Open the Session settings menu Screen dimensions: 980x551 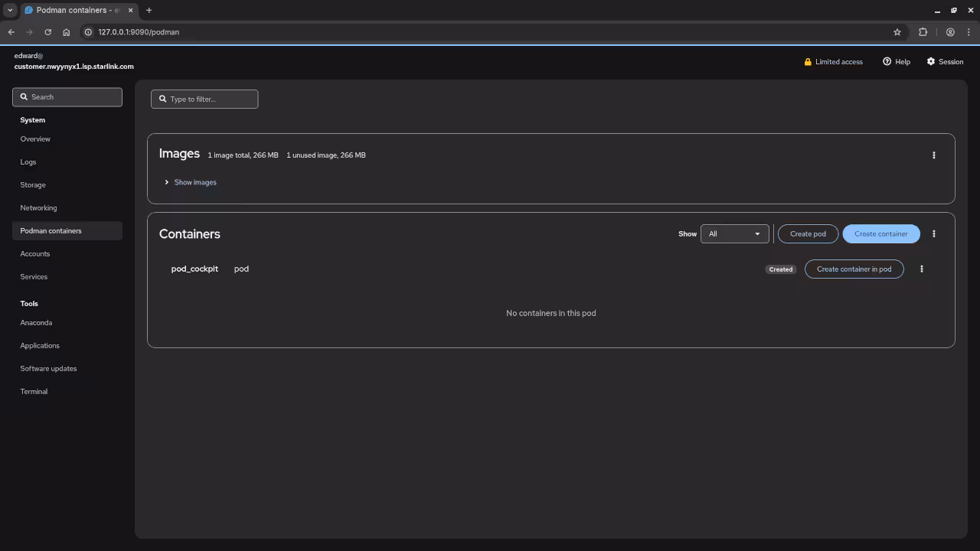coord(945,62)
